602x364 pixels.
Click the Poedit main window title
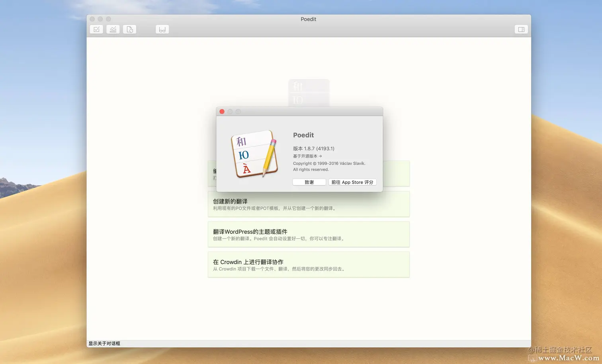tap(309, 19)
